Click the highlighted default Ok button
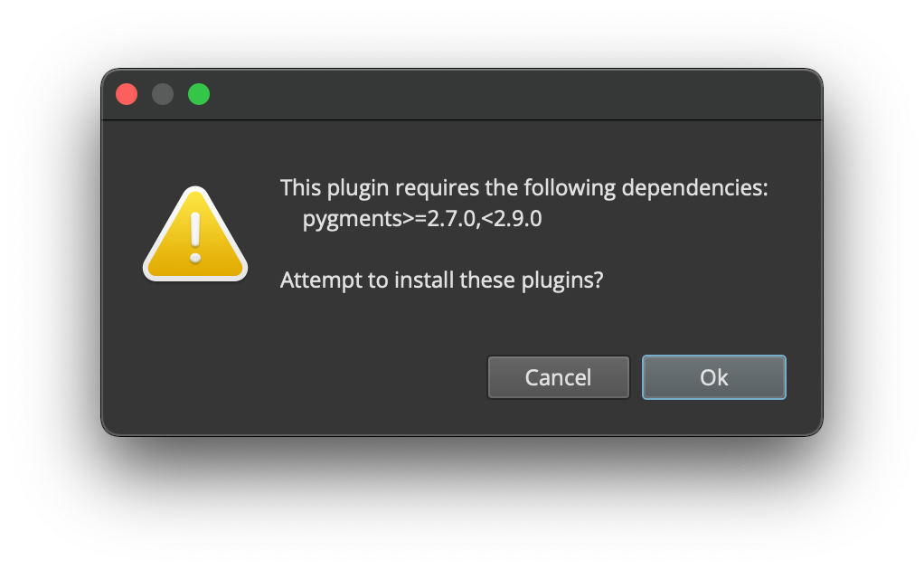The image size is (924, 570). (713, 377)
